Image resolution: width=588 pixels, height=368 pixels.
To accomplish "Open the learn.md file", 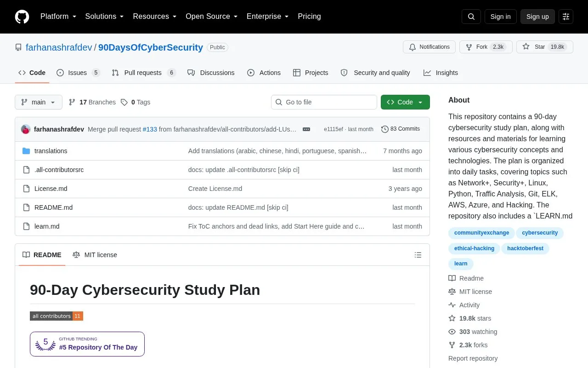I will click(47, 226).
